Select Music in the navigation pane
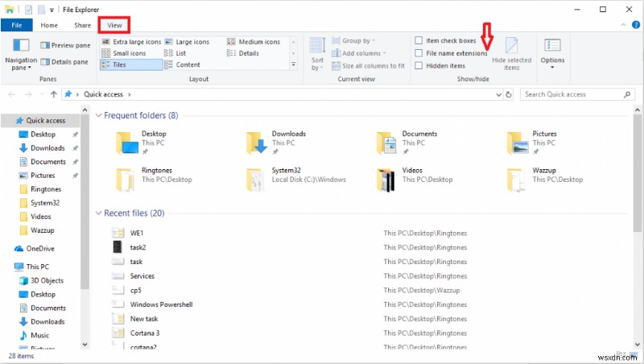The height and width of the screenshot is (364, 644). click(35, 335)
